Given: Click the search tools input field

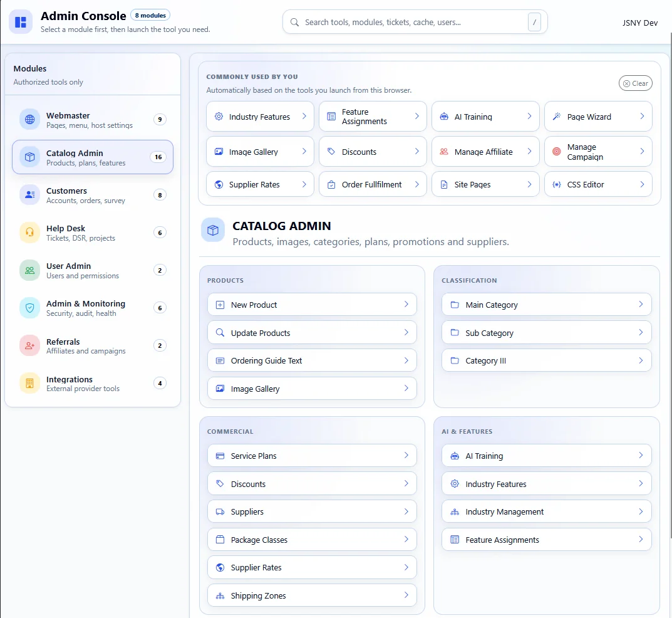Looking at the screenshot, I should pos(415,22).
